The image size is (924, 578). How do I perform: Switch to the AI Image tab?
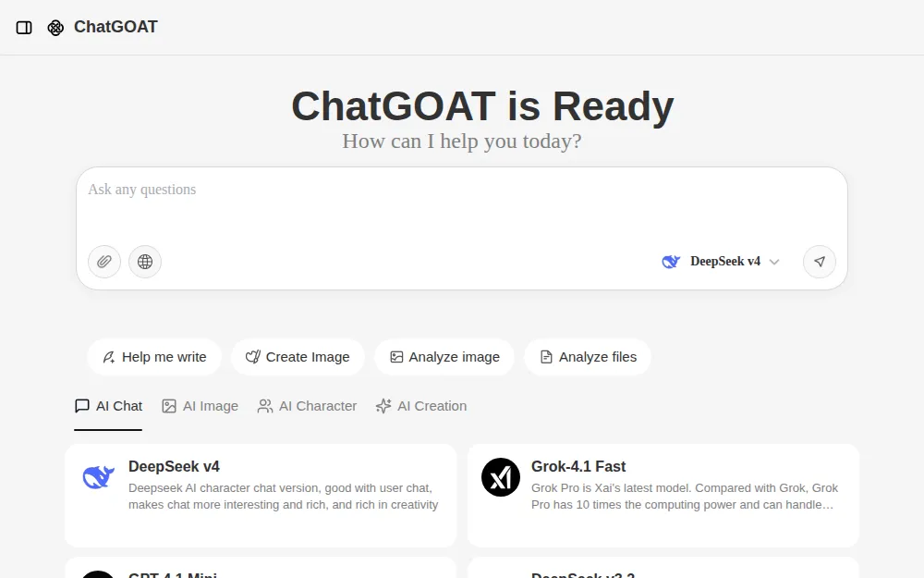click(x=201, y=406)
